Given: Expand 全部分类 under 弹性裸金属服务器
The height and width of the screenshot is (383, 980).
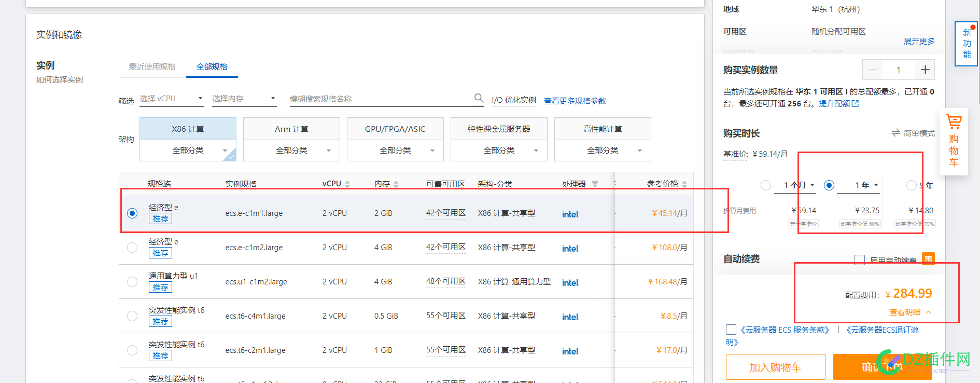Looking at the screenshot, I should [x=499, y=151].
